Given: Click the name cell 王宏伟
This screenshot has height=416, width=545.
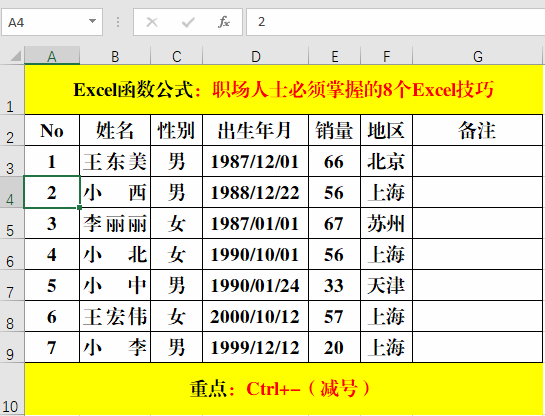Looking at the screenshot, I should [115, 316].
